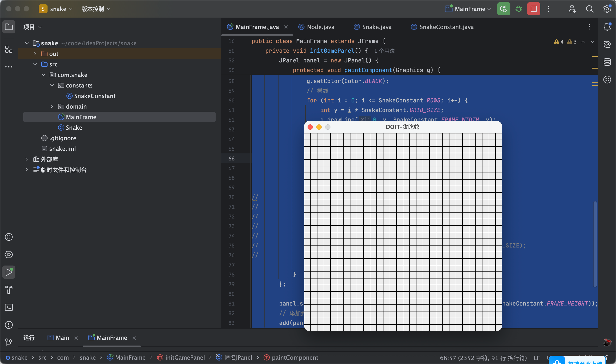Screen dimensions: 616x364
Task: Click the 66:57 caret position indicator
Action: click(x=483, y=358)
